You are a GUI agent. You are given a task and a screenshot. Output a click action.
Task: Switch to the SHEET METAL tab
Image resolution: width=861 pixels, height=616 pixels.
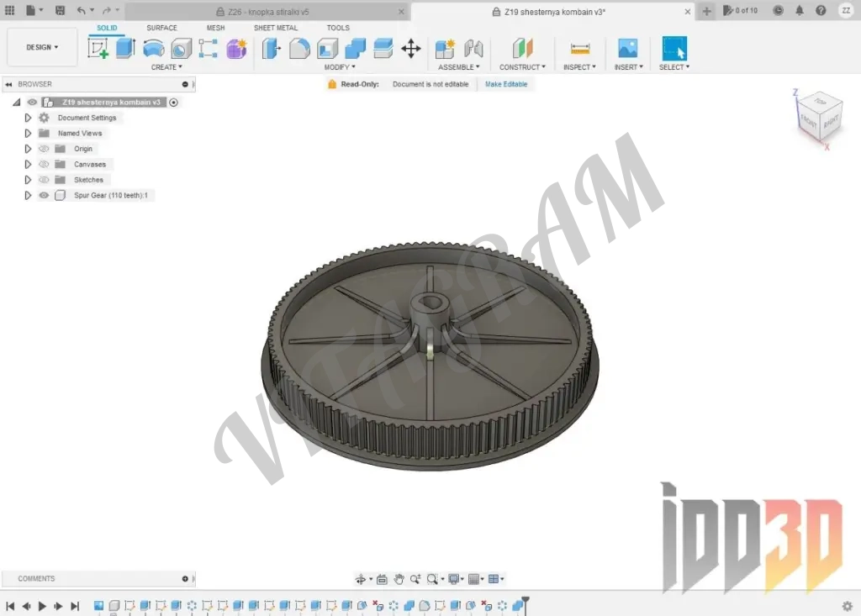click(276, 28)
